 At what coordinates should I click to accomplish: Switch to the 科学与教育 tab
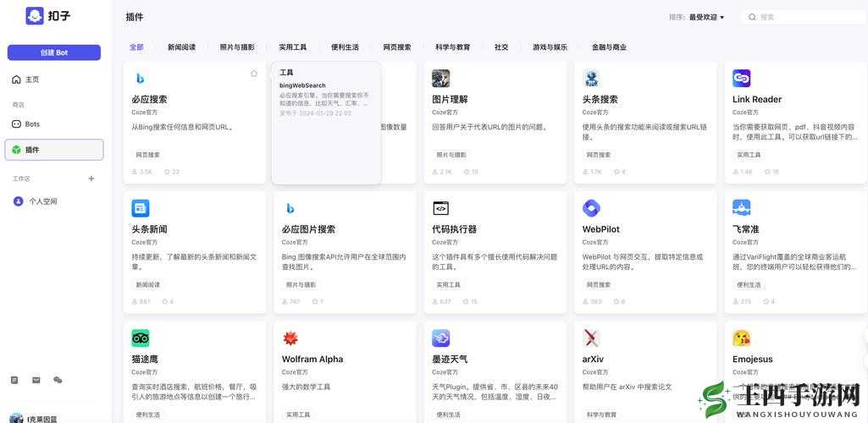coord(452,47)
